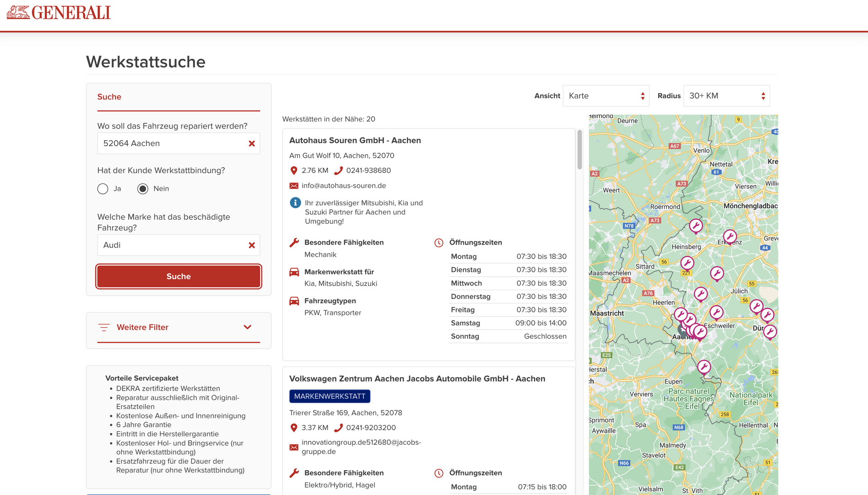Viewport: 868px width, 495px height.
Task: Click the vehicle brand input field
Action: pyautogui.click(x=179, y=245)
